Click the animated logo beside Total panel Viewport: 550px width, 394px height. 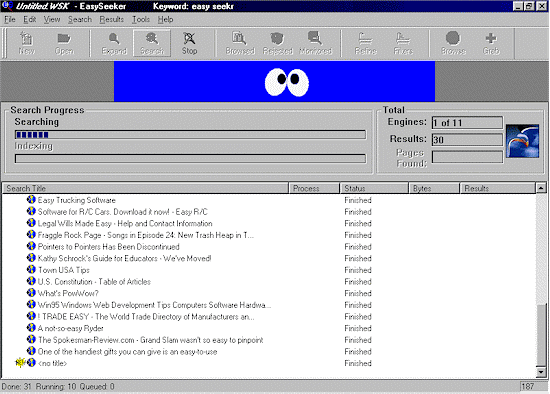522,141
